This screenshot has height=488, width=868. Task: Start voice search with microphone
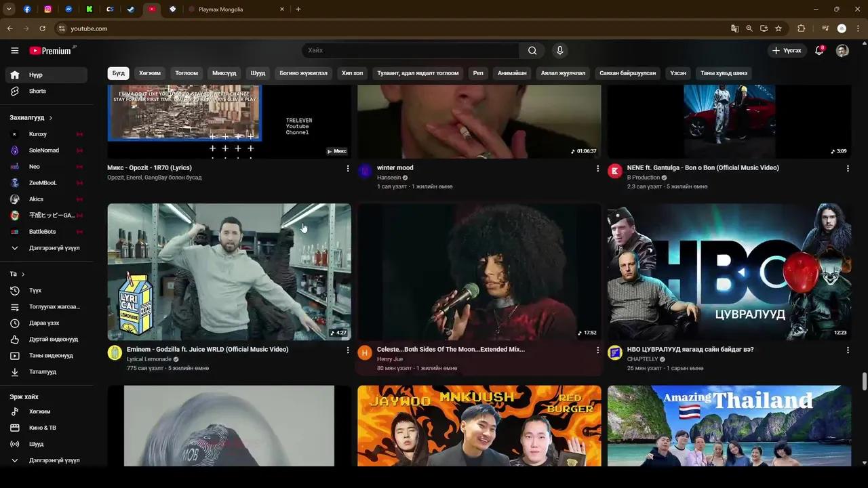(x=559, y=51)
